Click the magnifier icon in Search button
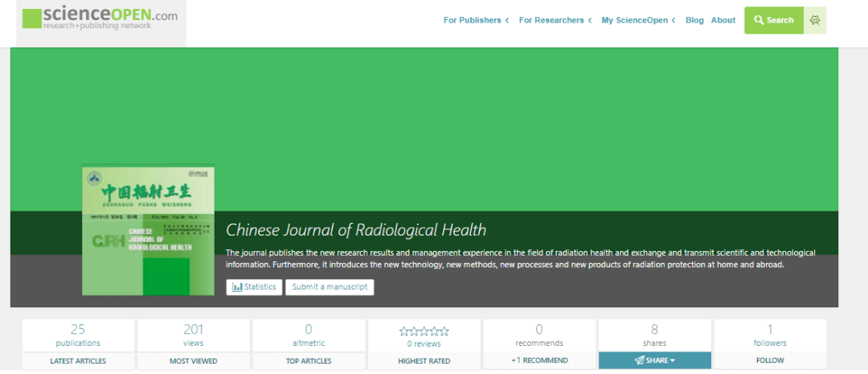 [x=759, y=20]
